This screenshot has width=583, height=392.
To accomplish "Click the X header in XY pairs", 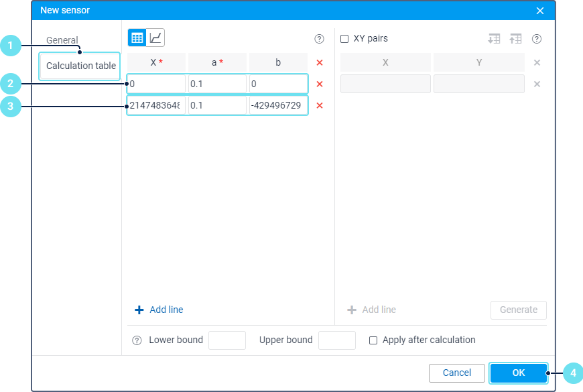I will [x=385, y=62].
